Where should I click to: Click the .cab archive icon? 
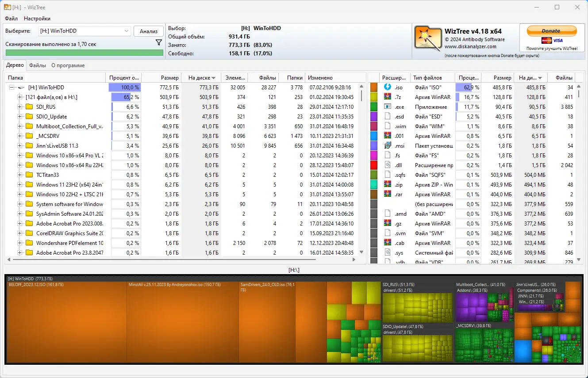coord(388,243)
